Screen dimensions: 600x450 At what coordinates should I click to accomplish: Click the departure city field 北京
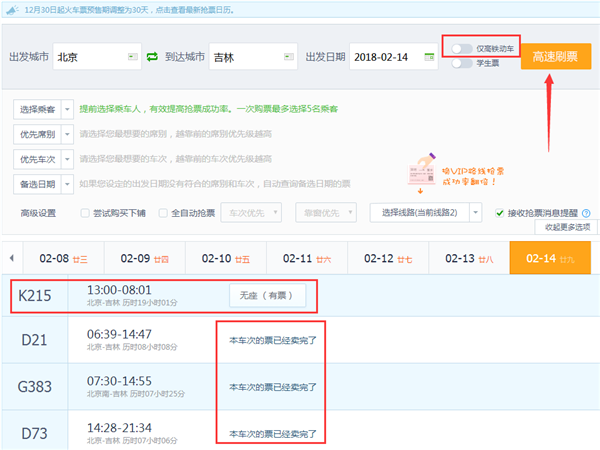pyautogui.click(x=97, y=57)
